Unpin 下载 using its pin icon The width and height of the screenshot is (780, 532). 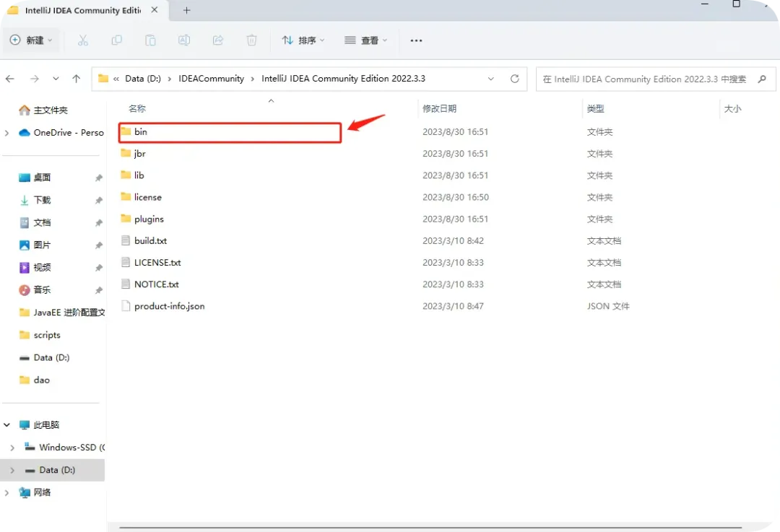click(98, 201)
